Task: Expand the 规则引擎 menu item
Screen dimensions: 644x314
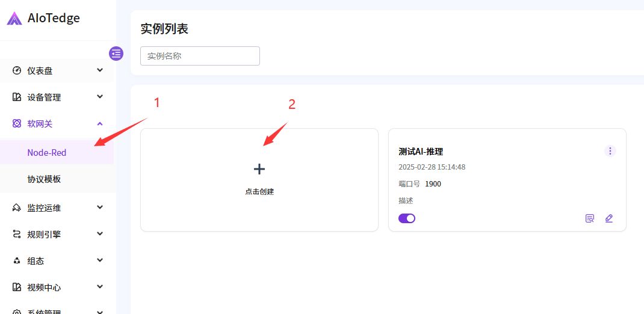Action: 44,234
